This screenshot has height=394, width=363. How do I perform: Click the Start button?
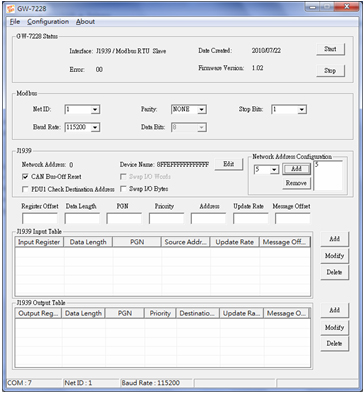click(x=330, y=49)
